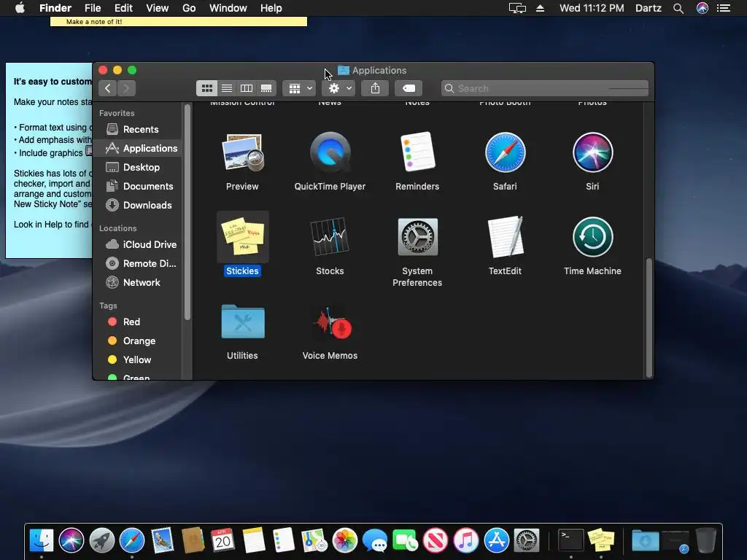The width and height of the screenshot is (747, 560).
Task: Select the Red tag
Action: pos(138,322)
